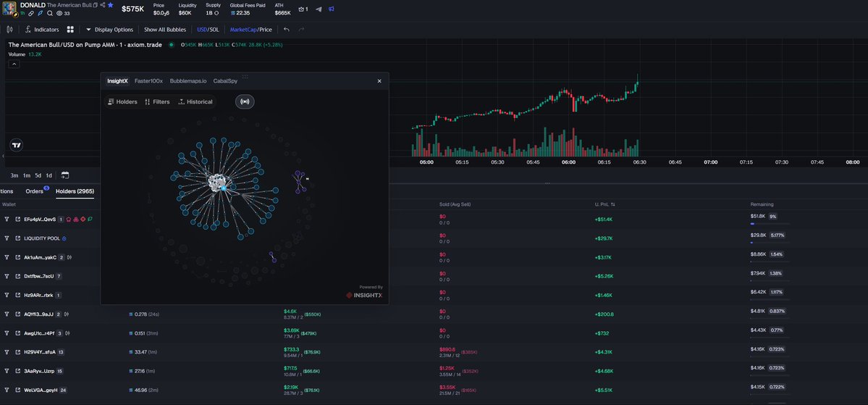Switch to the InsightX tab

coord(117,81)
